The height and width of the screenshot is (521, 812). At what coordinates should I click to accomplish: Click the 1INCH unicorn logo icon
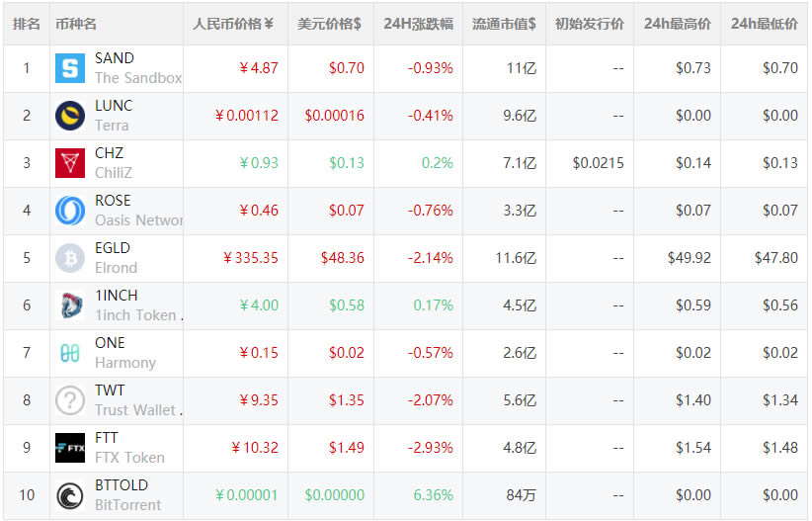pyautogui.click(x=70, y=305)
